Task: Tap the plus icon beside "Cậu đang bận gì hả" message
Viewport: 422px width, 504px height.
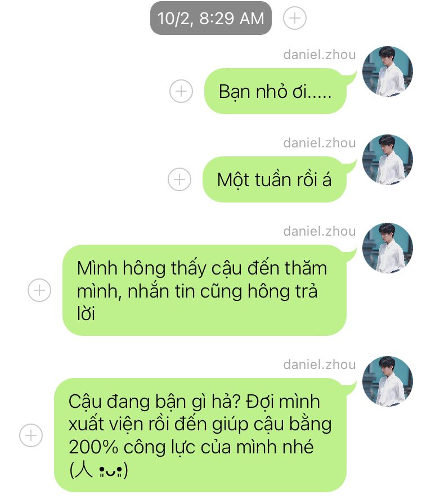Action: [x=31, y=435]
